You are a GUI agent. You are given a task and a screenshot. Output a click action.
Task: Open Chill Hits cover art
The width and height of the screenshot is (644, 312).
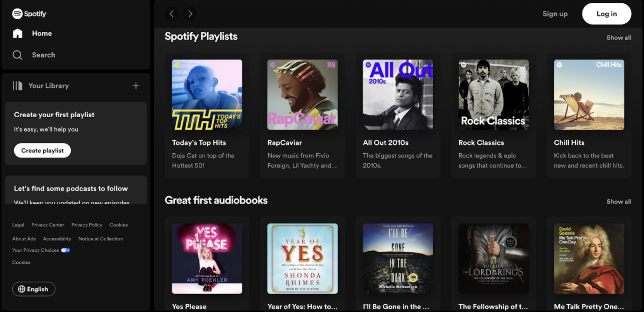589,94
